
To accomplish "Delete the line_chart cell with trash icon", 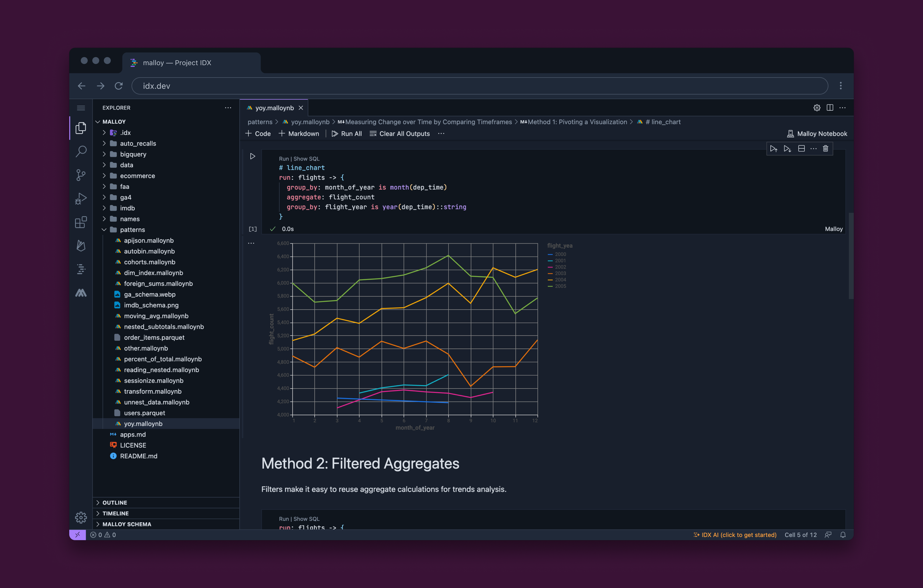I will (x=826, y=149).
